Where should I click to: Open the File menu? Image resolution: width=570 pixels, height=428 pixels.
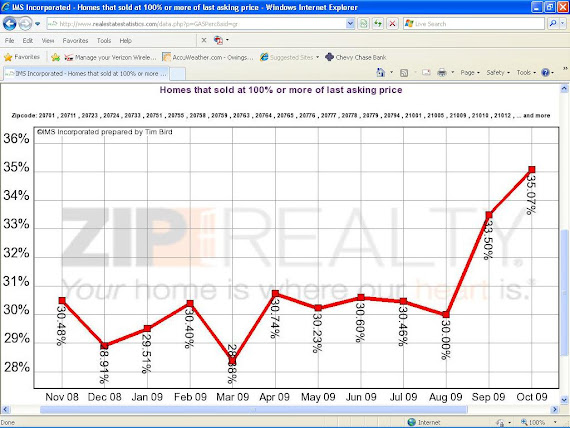(x=9, y=41)
